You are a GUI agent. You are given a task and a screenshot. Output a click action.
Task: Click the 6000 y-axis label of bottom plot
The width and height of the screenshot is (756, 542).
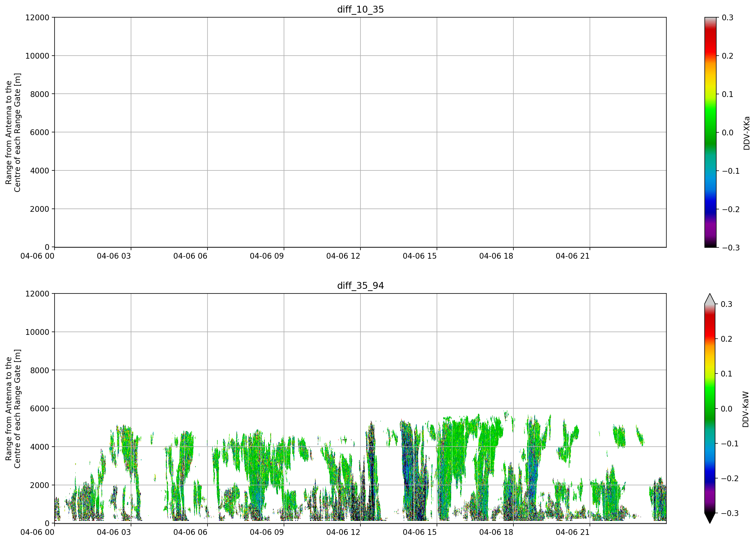40,408
